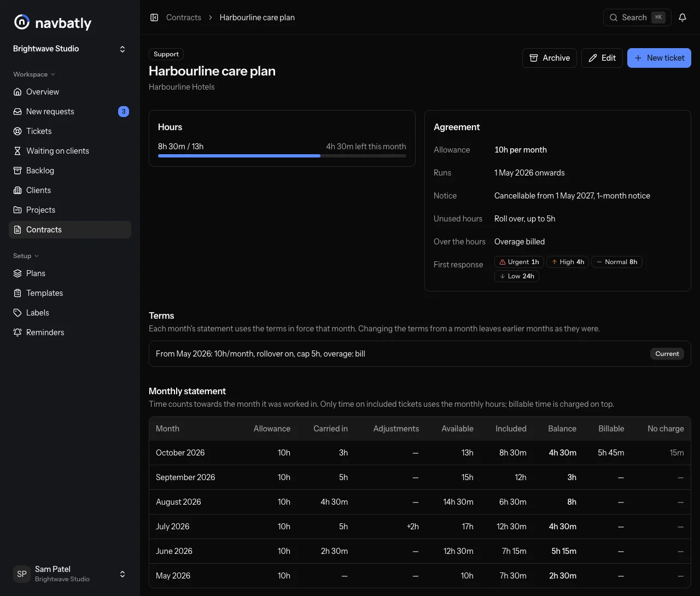The width and height of the screenshot is (700, 596).
Task: Select the Current terms badge
Action: [x=667, y=354]
